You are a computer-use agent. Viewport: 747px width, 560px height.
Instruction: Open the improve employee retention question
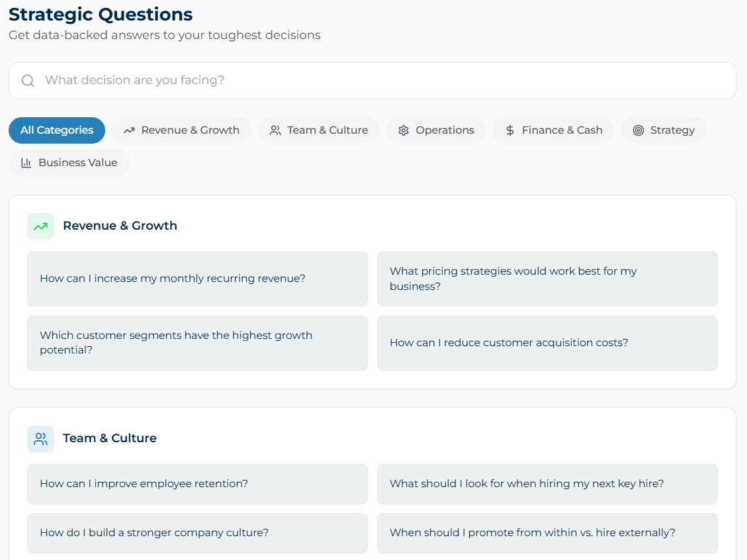click(197, 484)
